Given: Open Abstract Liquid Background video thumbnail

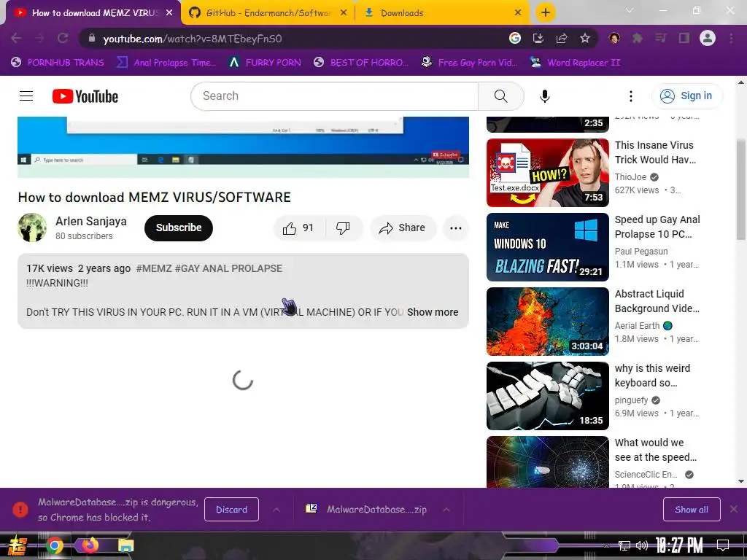Looking at the screenshot, I should point(547,322).
